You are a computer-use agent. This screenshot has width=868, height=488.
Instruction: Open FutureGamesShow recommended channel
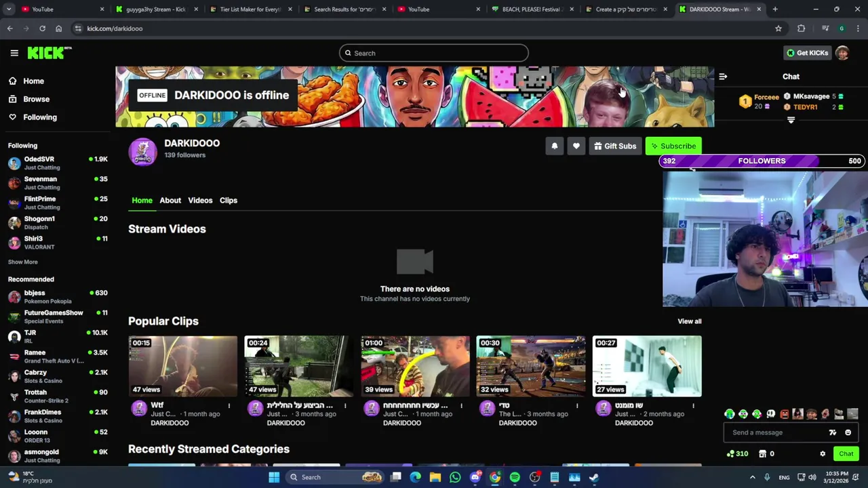(x=58, y=317)
